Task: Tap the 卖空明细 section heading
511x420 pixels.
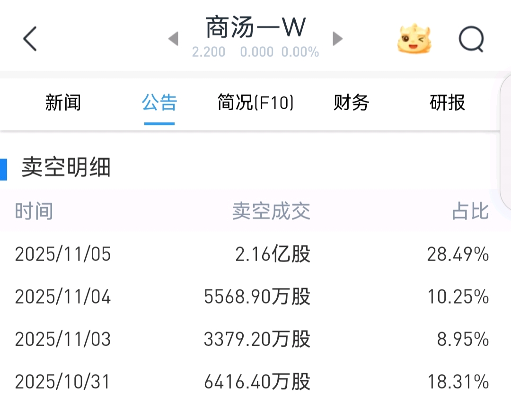Action: pos(66,167)
